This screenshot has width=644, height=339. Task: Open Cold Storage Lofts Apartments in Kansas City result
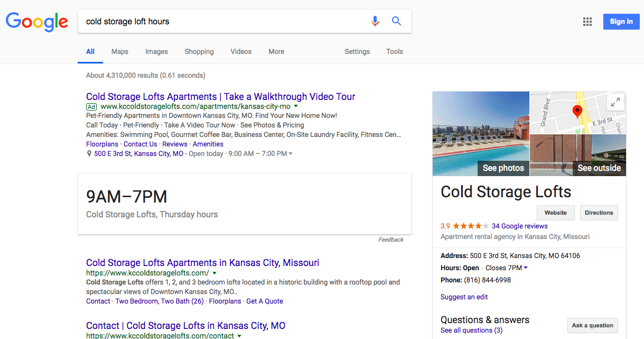[x=203, y=263]
